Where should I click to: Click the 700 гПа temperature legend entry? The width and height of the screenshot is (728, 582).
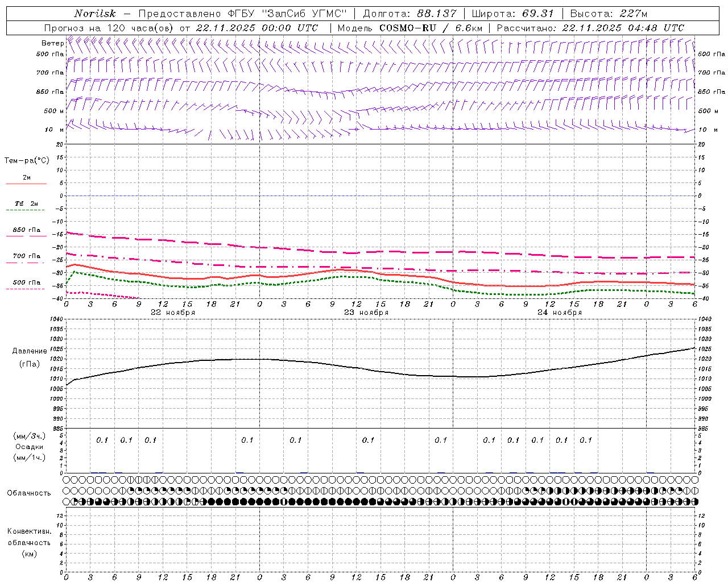pyautogui.click(x=26, y=257)
